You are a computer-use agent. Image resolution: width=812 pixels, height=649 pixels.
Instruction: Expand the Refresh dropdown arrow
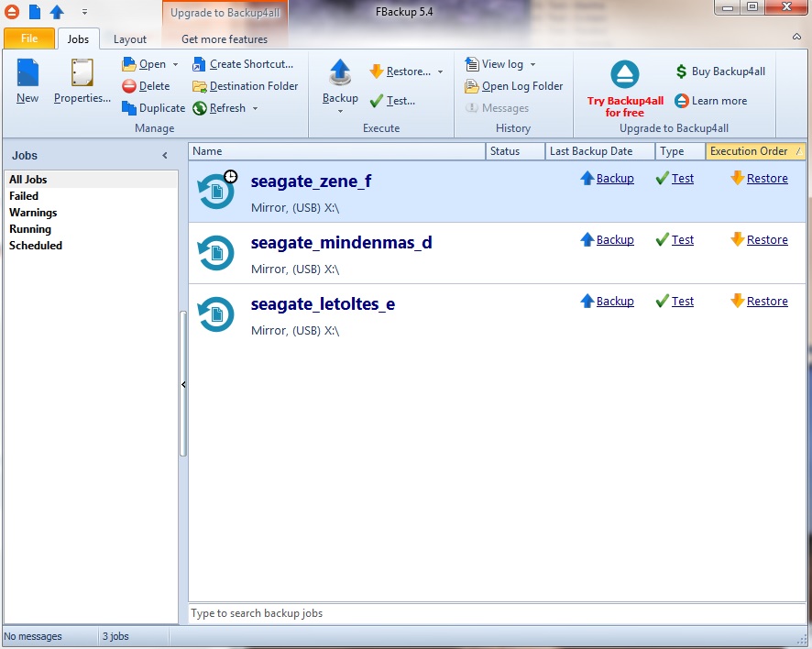(255, 108)
